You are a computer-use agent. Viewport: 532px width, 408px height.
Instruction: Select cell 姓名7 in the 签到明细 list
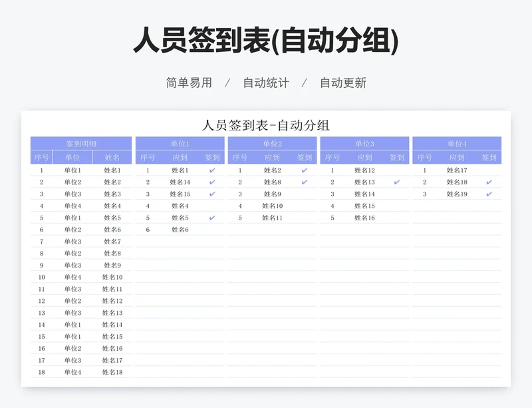tap(112, 242)
